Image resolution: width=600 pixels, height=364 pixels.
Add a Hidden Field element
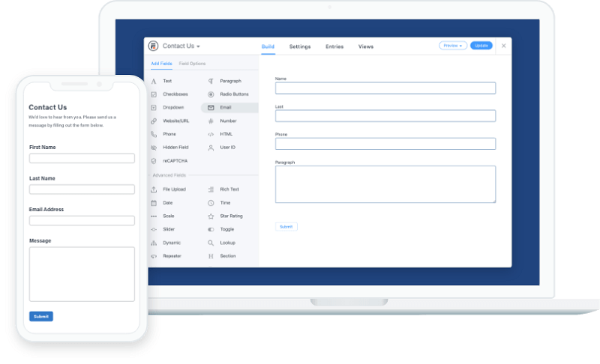[175, 148]
